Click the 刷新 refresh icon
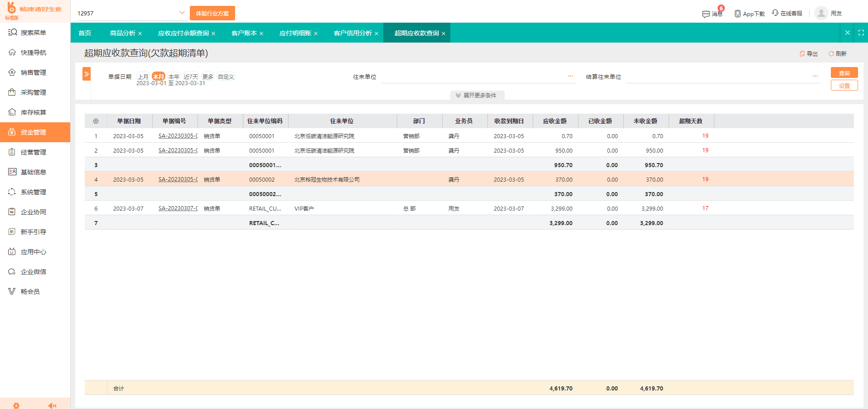The height and width of the screenshot is (409, 868). [x=838, y=53]
